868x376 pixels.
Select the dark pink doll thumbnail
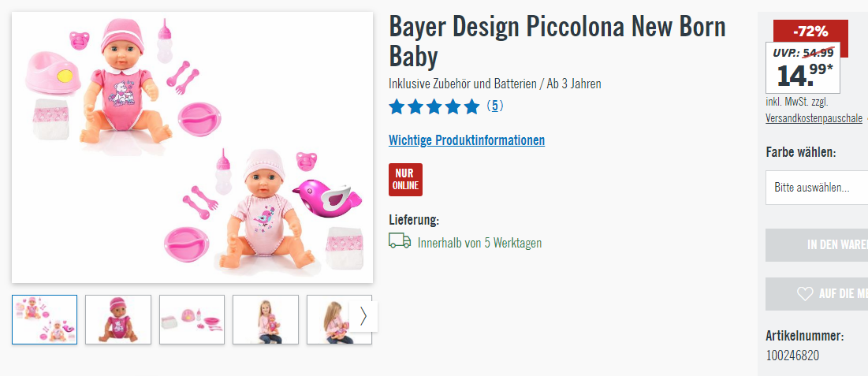click(118, 319)
